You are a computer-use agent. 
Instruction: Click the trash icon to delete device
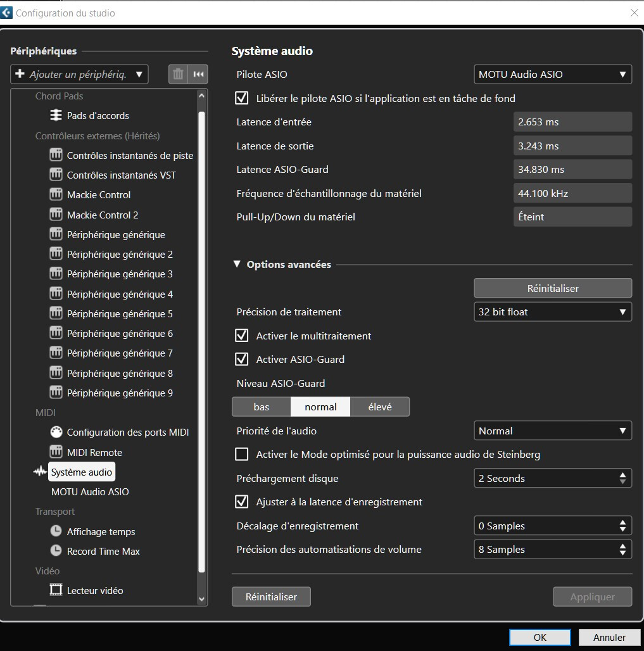coord(178,74)
